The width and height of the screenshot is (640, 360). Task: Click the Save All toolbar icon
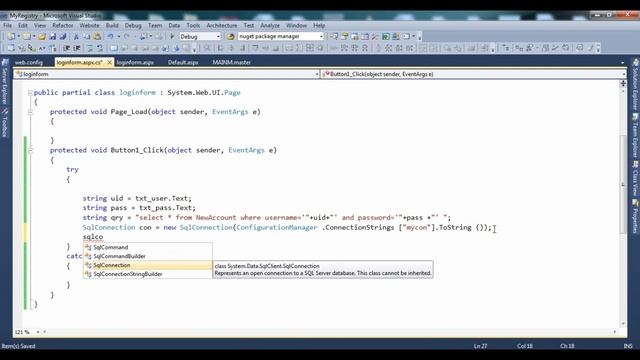[x=63, y=36]
